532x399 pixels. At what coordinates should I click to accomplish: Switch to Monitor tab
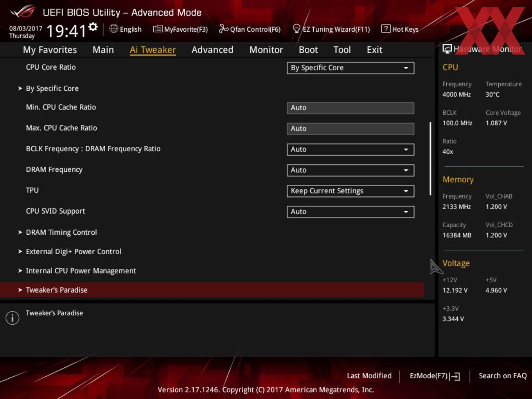click(266, 50)
